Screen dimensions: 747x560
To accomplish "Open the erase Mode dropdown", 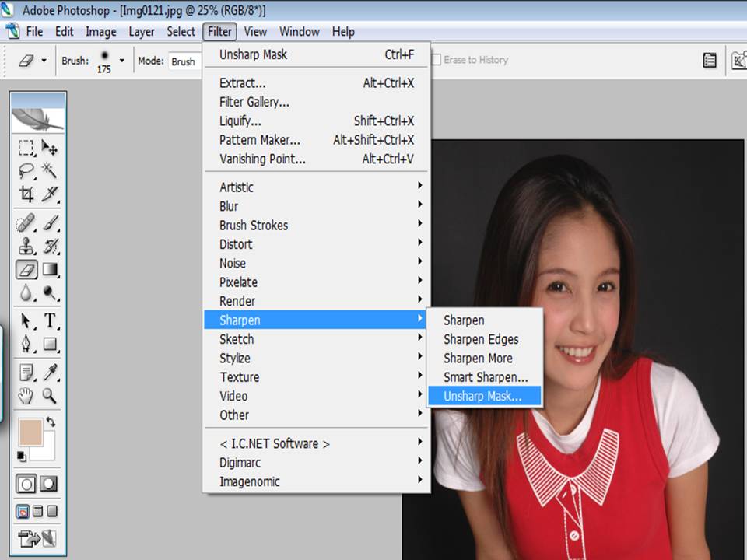I will point(186,61).
